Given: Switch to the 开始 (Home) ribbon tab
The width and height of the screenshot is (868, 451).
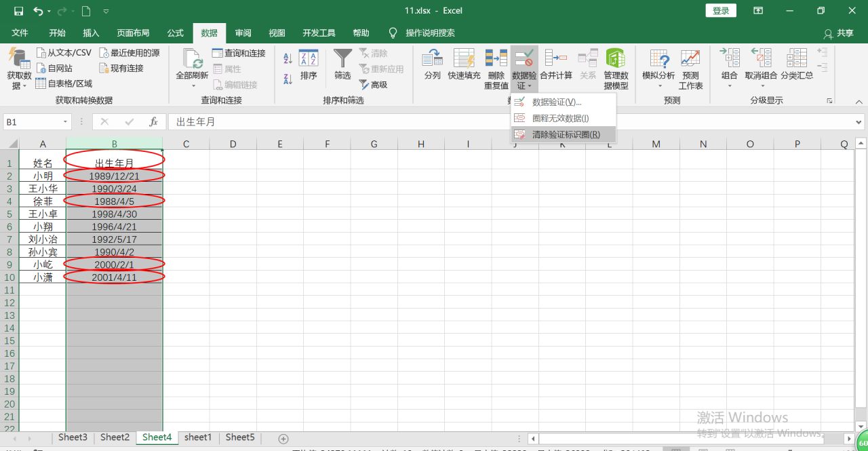Looking at the screenshot, I should pos(57,33).
